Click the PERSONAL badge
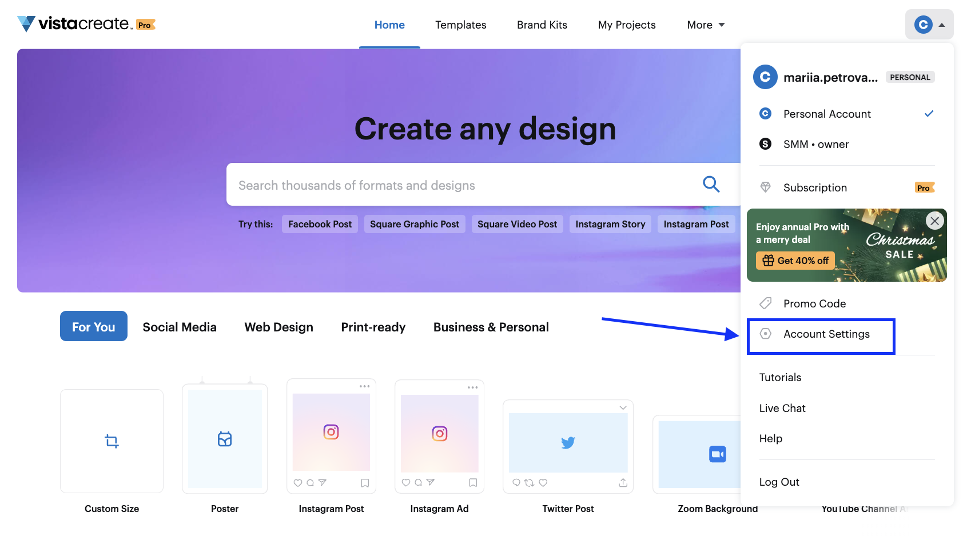The image size is (971, 560). pyautogui.click(x=910, y=77)
